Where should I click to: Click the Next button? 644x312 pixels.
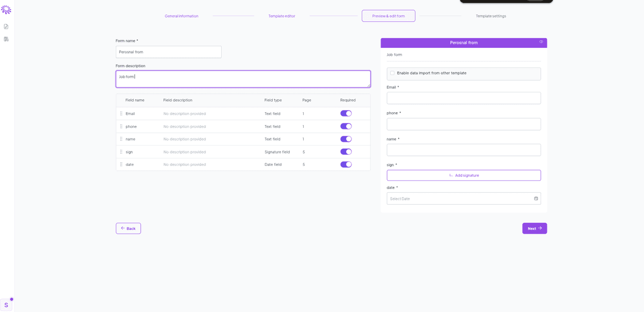[534, 228]
